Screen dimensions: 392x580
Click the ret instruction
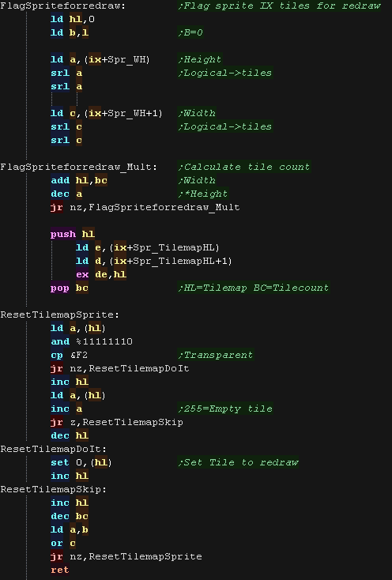tap(59, 570)
